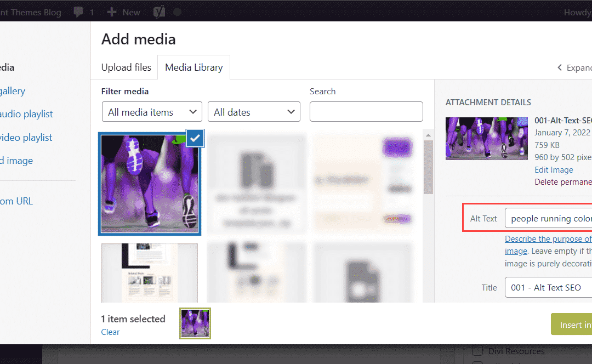The image size is (592, 364).
Task: Open the Yoast SEO icon in admin bar
Action: (159, 12)
